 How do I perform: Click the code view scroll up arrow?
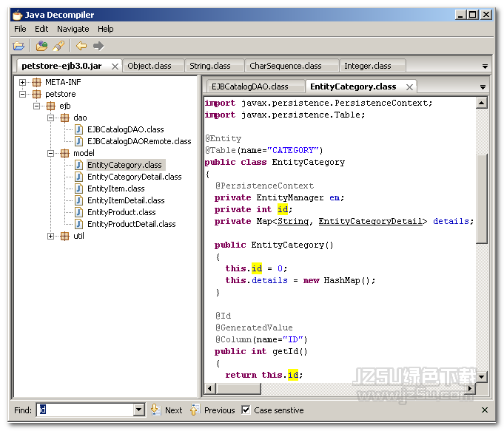click(482, 103)
